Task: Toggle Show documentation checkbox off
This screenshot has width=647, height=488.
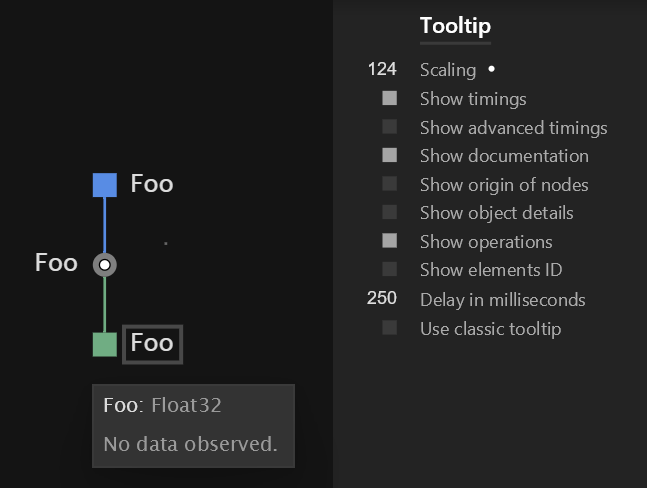Action: click(x=390, y=155)
